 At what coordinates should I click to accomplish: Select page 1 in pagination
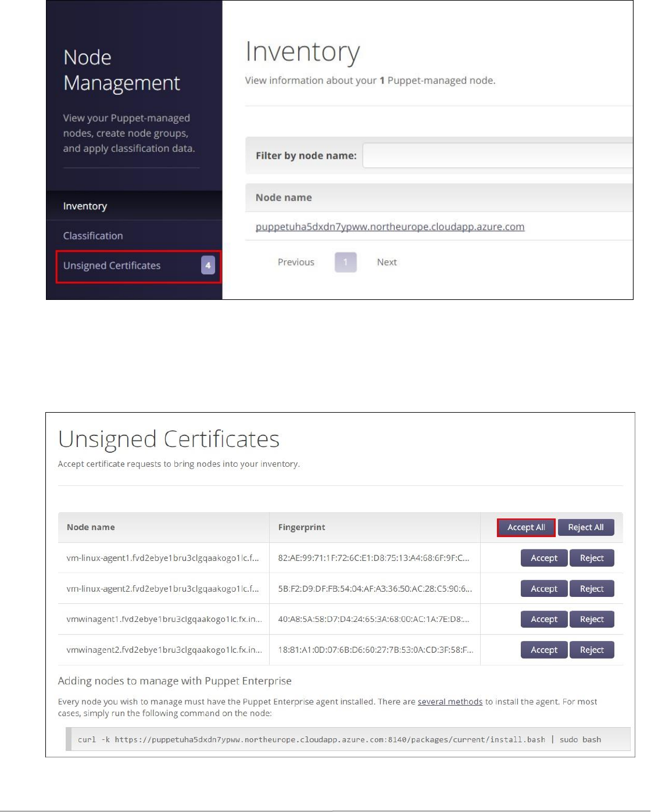tap(345, 262)
